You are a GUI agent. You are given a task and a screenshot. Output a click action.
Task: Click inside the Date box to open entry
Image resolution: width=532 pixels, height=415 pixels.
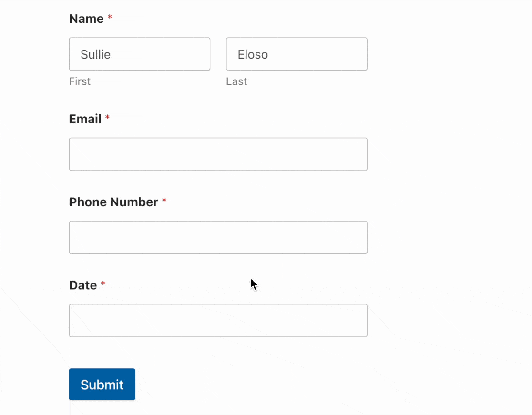click(x=218, y=320)
